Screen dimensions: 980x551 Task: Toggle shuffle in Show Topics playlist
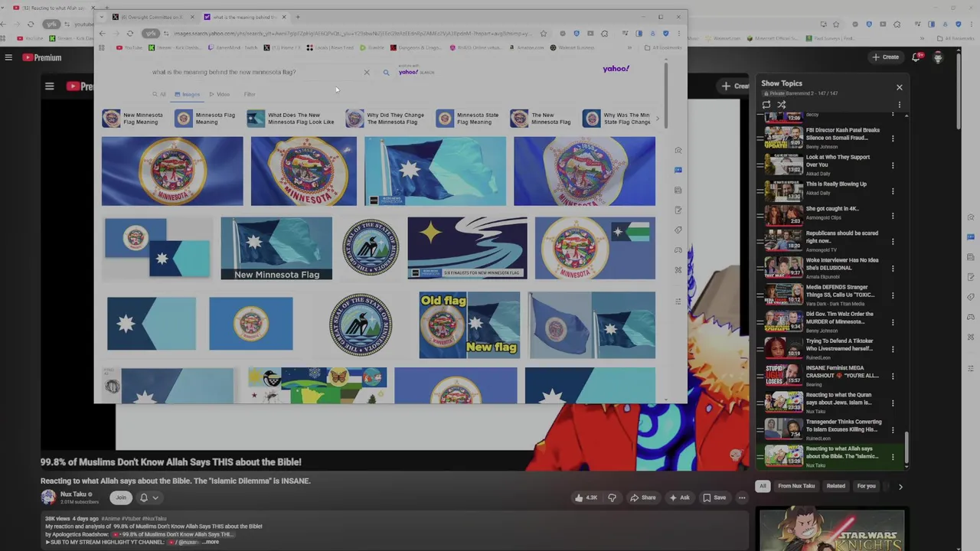click(x=782, y=105)
